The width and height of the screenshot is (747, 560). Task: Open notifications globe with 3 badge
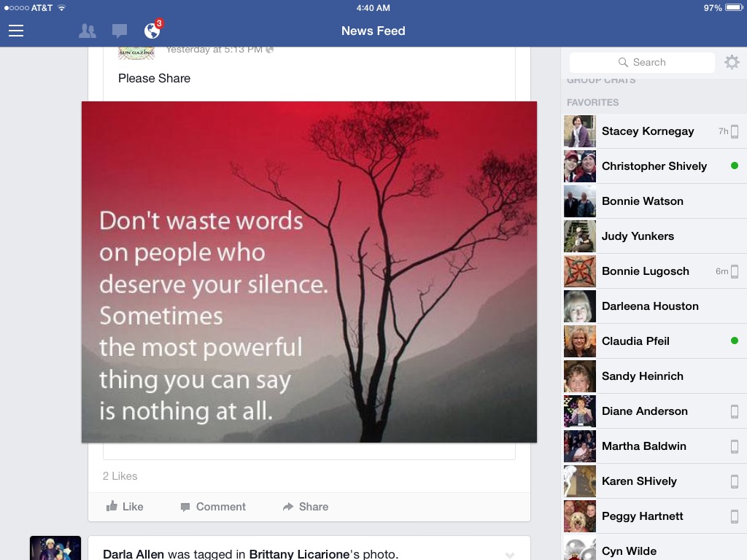152,31
